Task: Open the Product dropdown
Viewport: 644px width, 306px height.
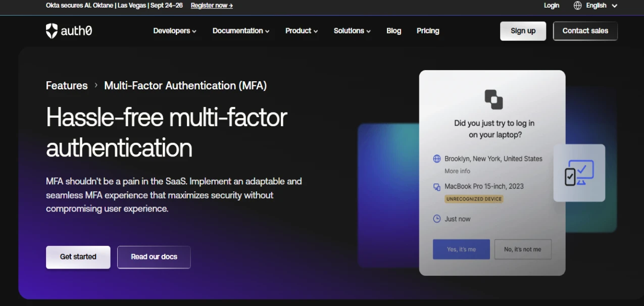Action: tap(302, 31)
